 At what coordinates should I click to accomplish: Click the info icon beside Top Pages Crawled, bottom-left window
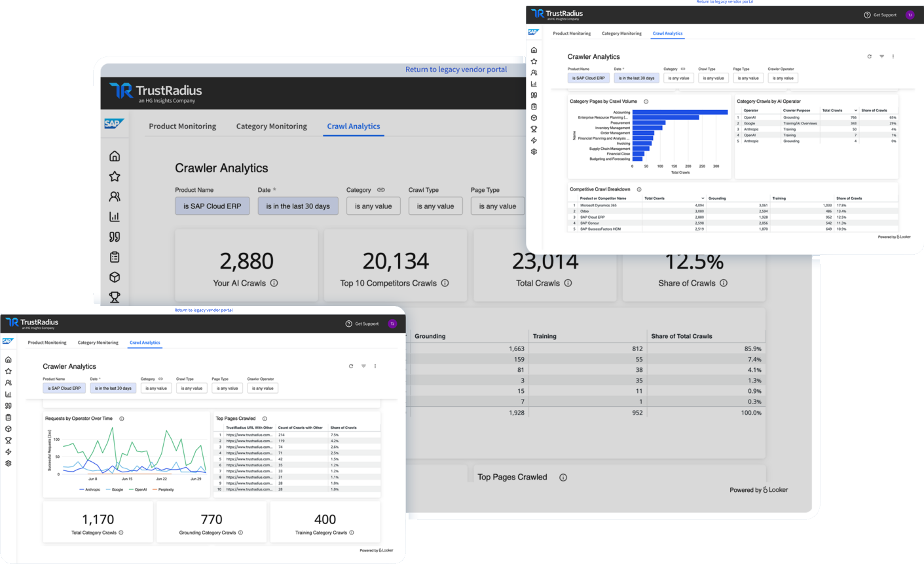(265, 419)
